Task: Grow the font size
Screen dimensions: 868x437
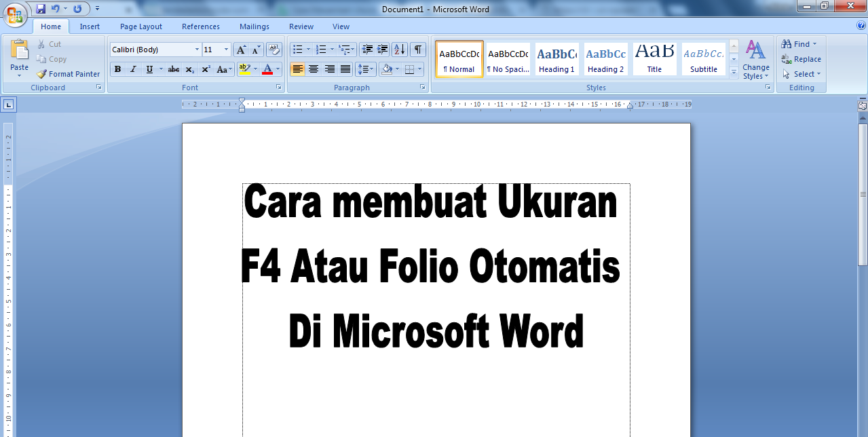Action: click(241, 50)
